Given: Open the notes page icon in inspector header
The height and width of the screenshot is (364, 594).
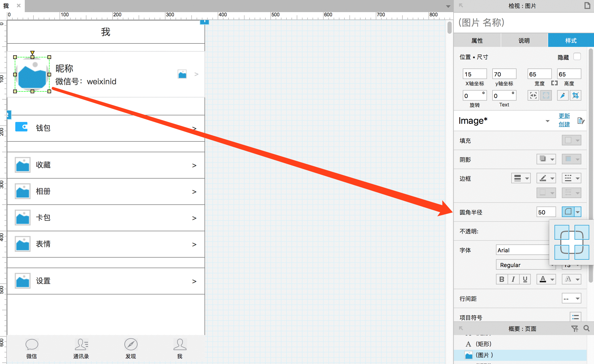Looking at the screenshot, I should tap(587, 6).
